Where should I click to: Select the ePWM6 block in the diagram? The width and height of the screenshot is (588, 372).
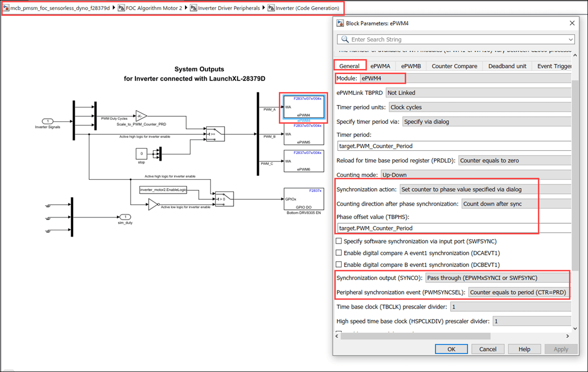(x=304, y=161)
